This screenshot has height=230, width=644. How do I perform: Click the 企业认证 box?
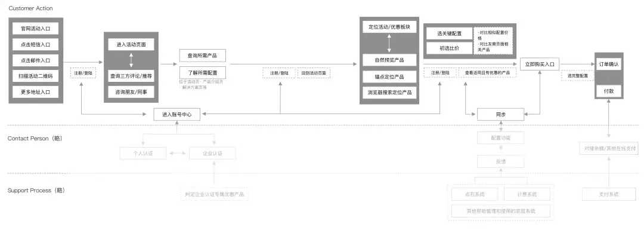212,154
